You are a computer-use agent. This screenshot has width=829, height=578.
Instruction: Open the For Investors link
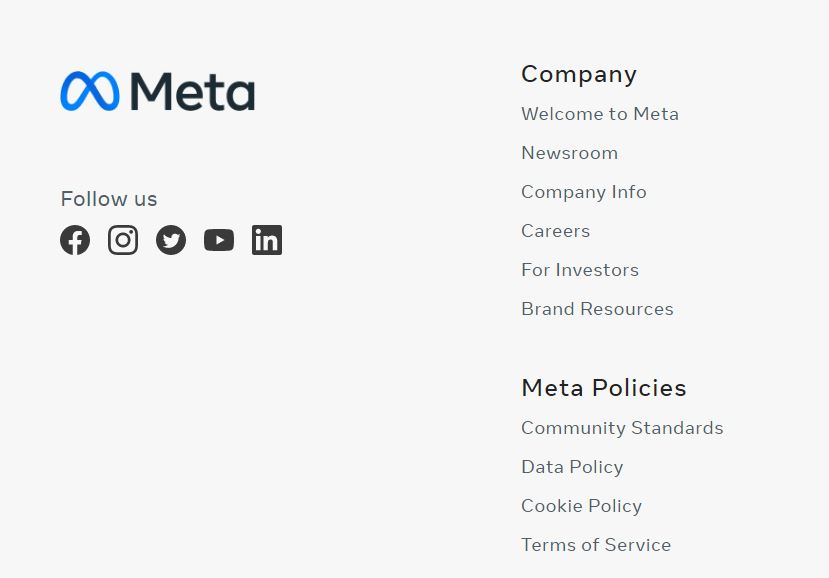[x=580, y=270]
